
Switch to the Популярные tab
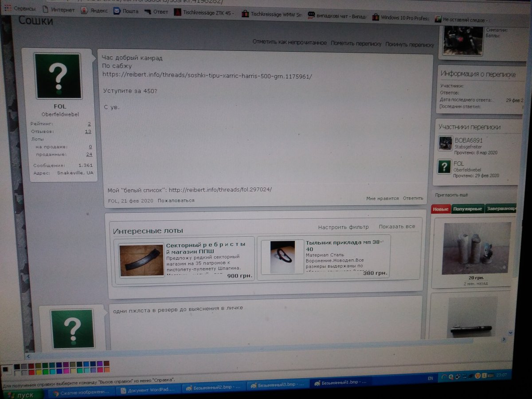(468, 209)
